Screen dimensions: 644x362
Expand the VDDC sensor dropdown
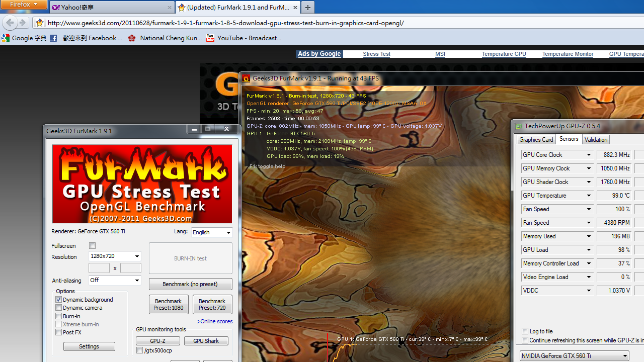click(x=589, y=291)
